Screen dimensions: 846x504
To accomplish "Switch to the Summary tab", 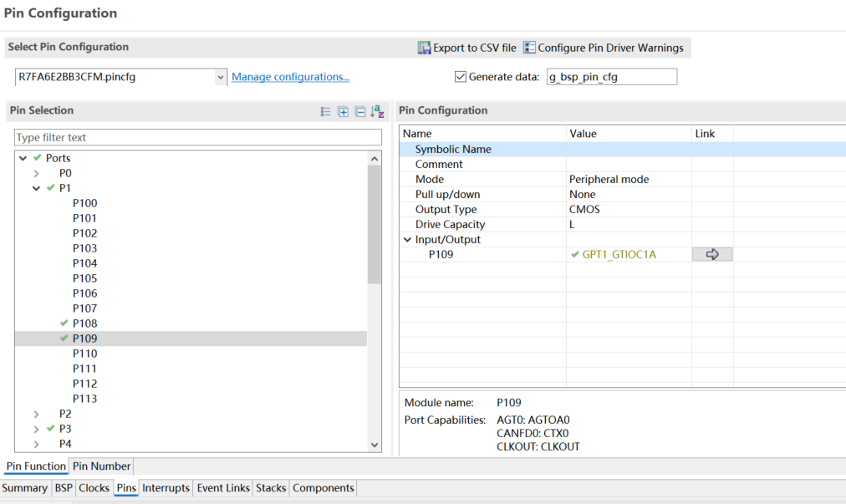I will pyautogui.click(x=25, y=488).
